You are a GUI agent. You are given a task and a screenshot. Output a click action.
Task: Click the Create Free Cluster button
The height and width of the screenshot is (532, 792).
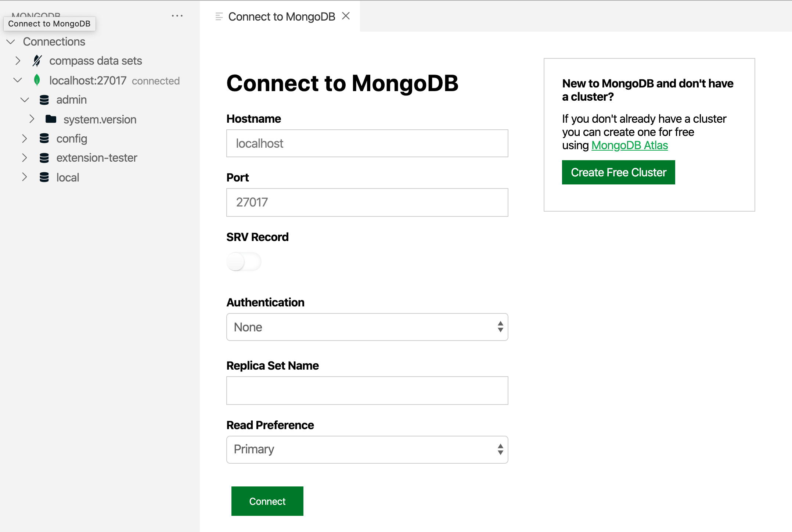point(618,172)
